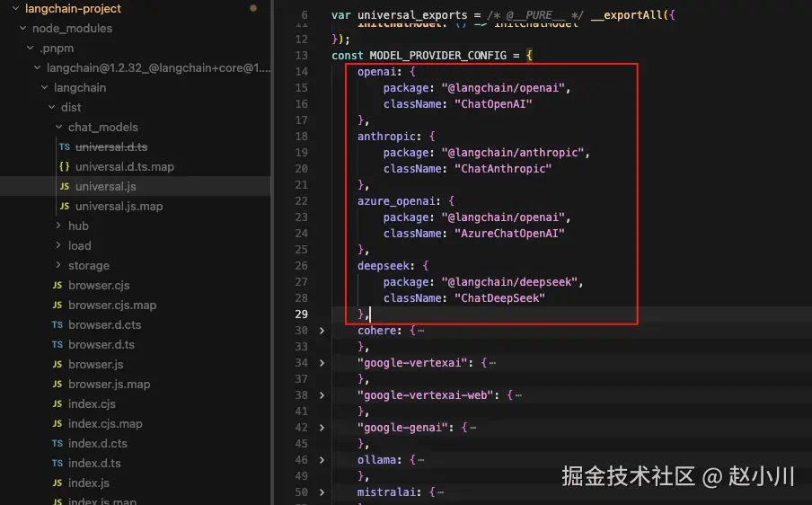Open browser.cjs.map file
812x505 pixels.
tap(112, 306)
